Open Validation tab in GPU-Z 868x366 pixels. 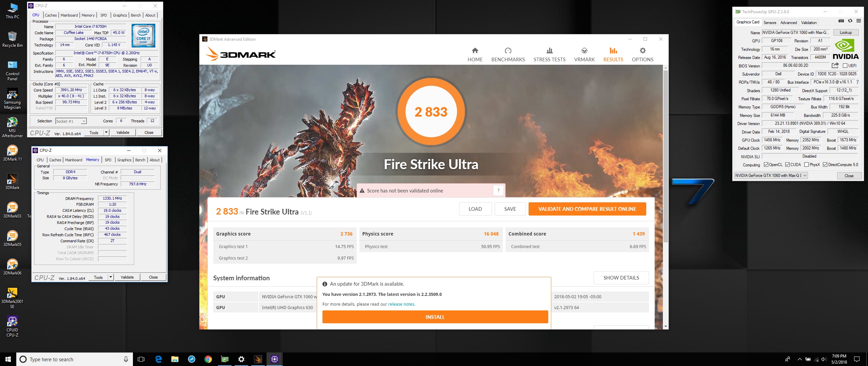809,23
